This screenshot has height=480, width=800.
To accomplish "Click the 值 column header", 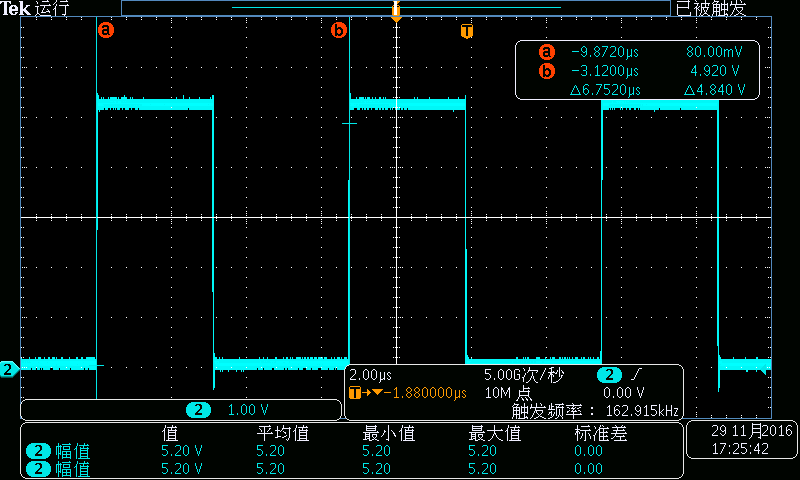I will pos(170,434).
